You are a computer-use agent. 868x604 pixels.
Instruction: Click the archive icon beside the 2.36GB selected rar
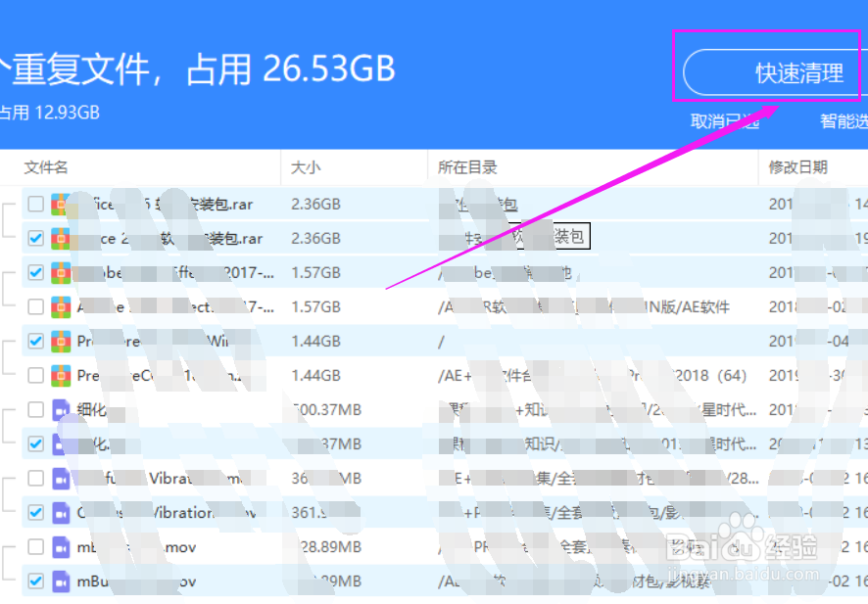tap(59, 238)
